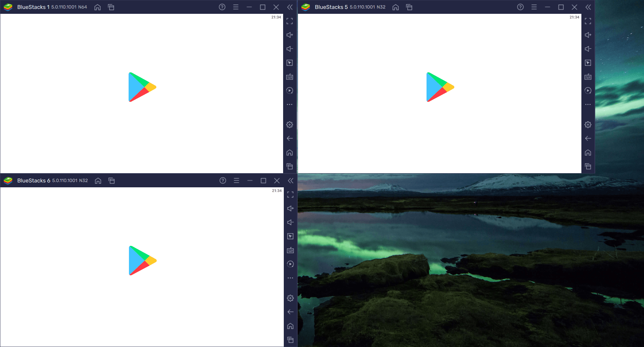Increase volume in BlueStacks 5 sidebar

[588, 35]
